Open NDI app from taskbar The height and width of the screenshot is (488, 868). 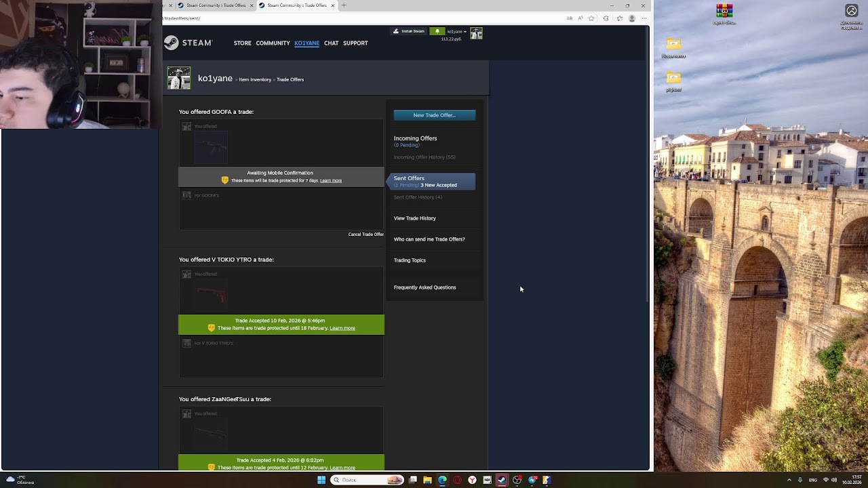coord(487,480)
